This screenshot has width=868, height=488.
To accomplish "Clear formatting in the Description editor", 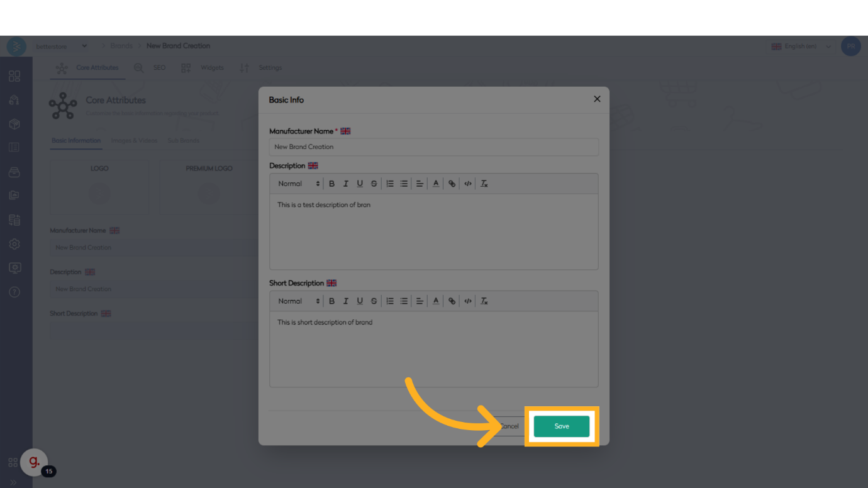I will pyautogui.click(x=484, y=184).
